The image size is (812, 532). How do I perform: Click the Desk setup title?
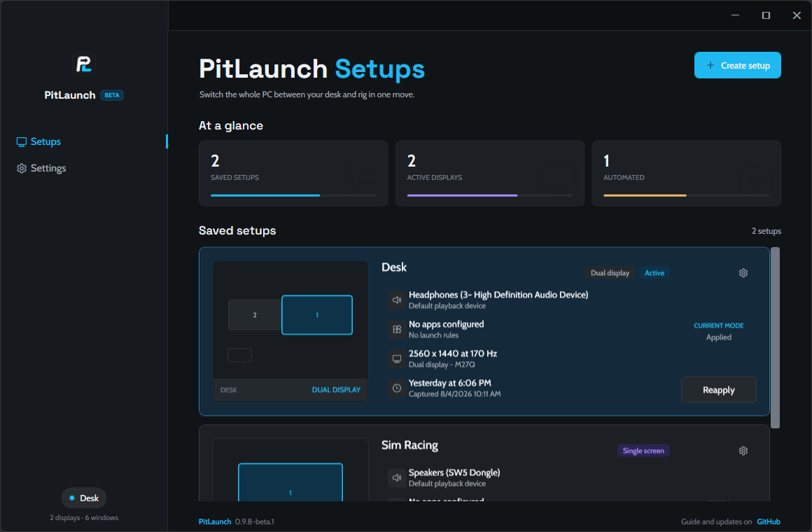coord(394,267)
